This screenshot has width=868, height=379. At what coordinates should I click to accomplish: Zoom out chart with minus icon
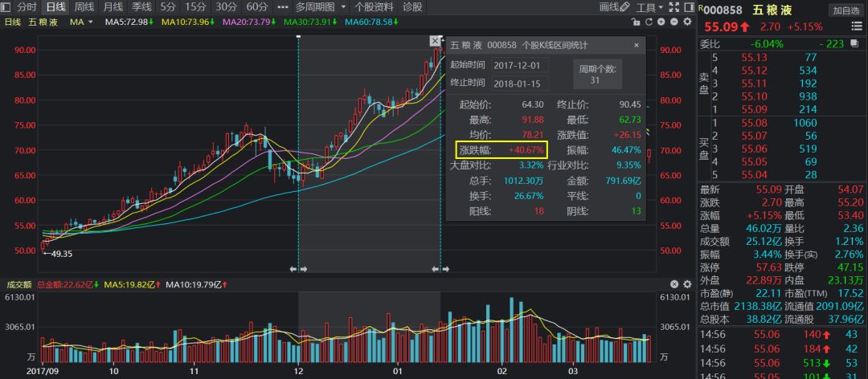[674, 22]
